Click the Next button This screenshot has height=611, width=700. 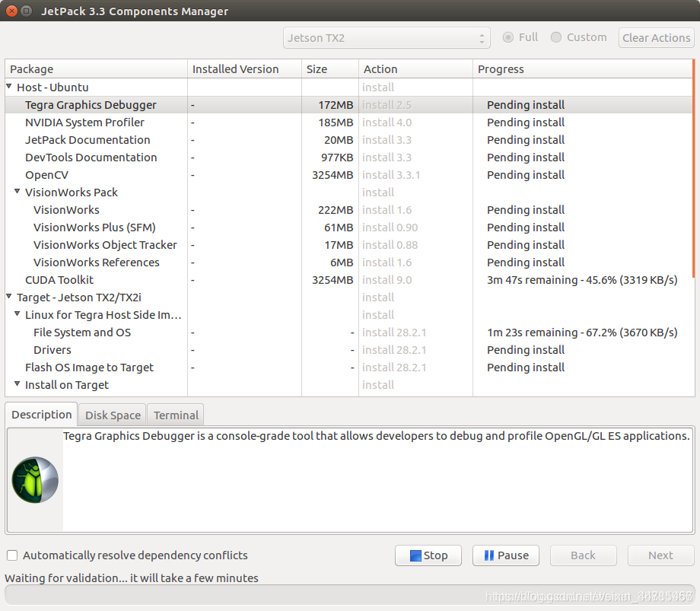click(x=660, y=555)
